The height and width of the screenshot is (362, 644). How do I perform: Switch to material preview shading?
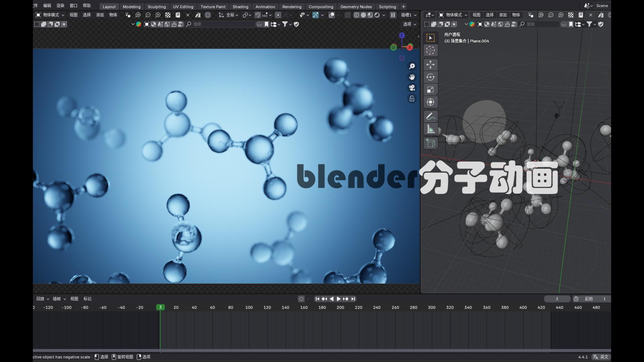click(x=370, y=15)
